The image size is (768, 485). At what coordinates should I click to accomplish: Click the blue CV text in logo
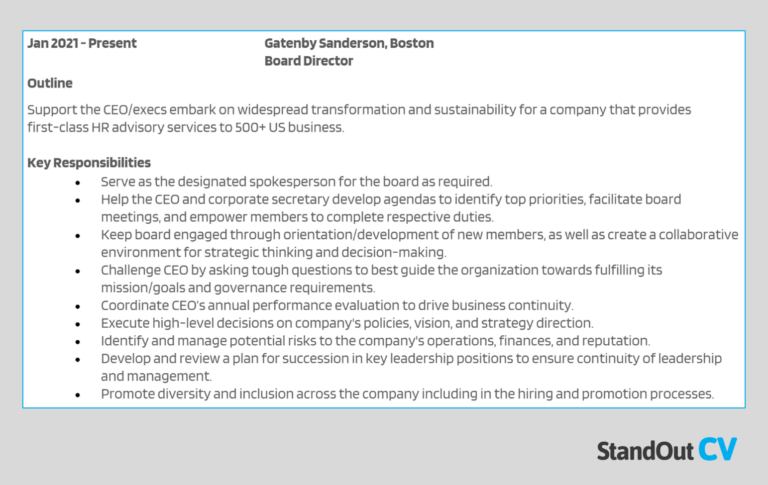pyautogui.click(x=717, y=449)
